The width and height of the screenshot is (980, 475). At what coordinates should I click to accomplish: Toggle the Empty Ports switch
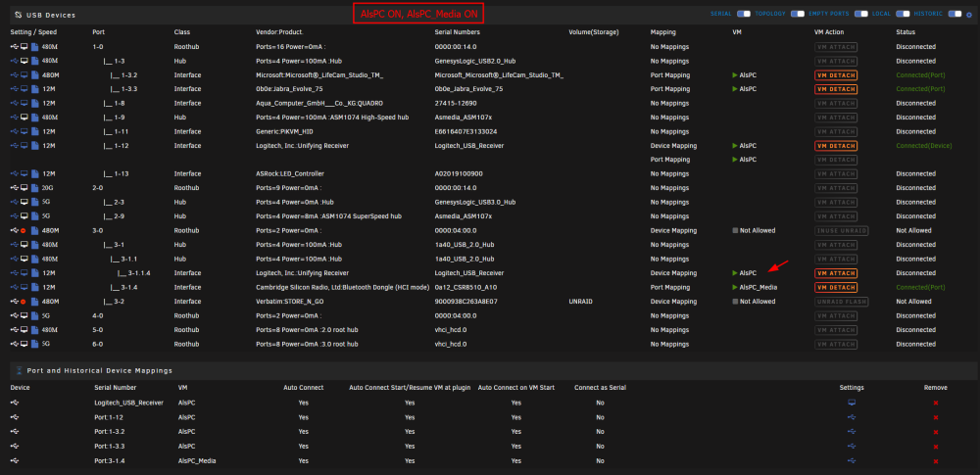[861, 13]
